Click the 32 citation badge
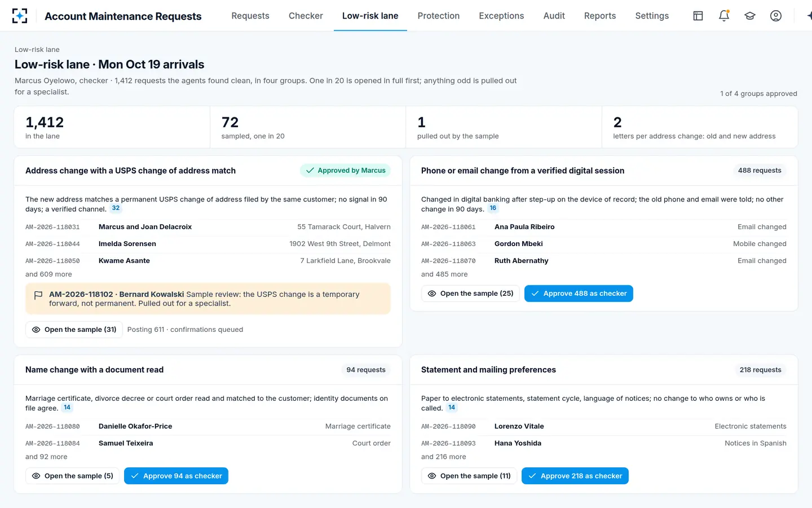 click(x=116, y=208)
